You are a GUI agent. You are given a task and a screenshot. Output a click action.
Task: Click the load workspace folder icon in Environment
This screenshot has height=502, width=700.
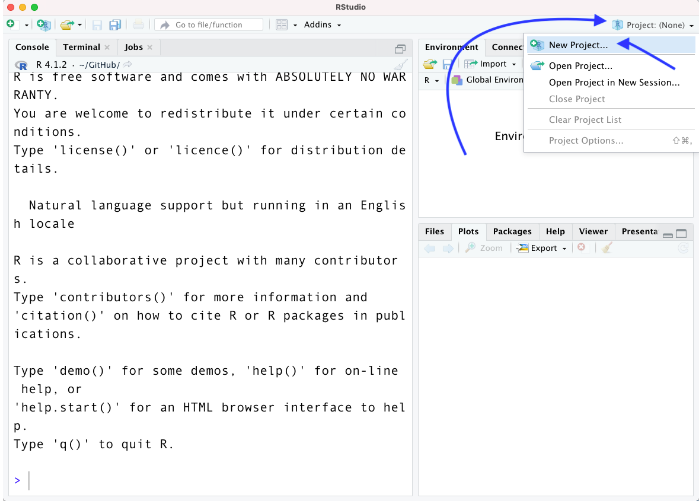[x=430, y=64]
